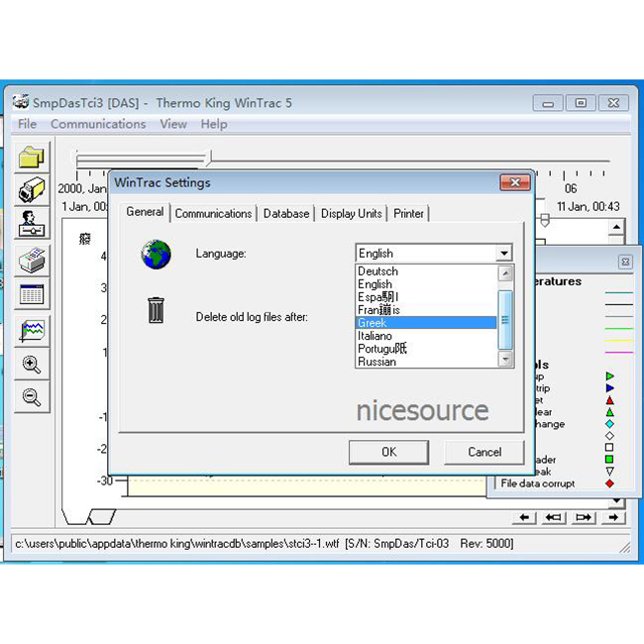
Task: Click the language list scrollbar thumb
Action: (505, 320)
